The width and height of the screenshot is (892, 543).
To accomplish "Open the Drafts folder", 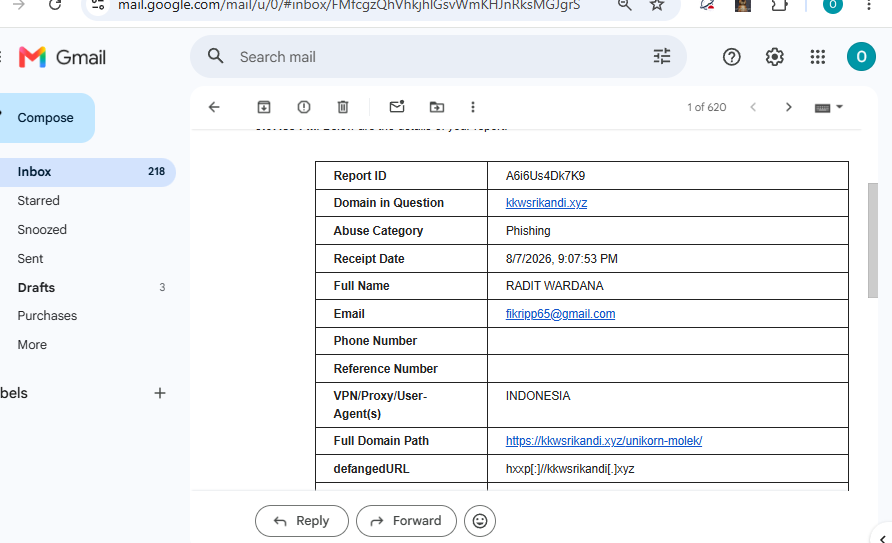I will click(x=36, y=288).
